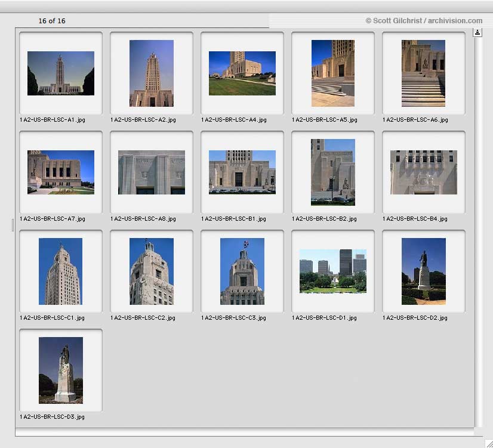Select thumbnail 1A2-US-BR-LSC-A6.jpg
Image resolution: width=493 pixels, height=448 pixels.
coord(423,73)
